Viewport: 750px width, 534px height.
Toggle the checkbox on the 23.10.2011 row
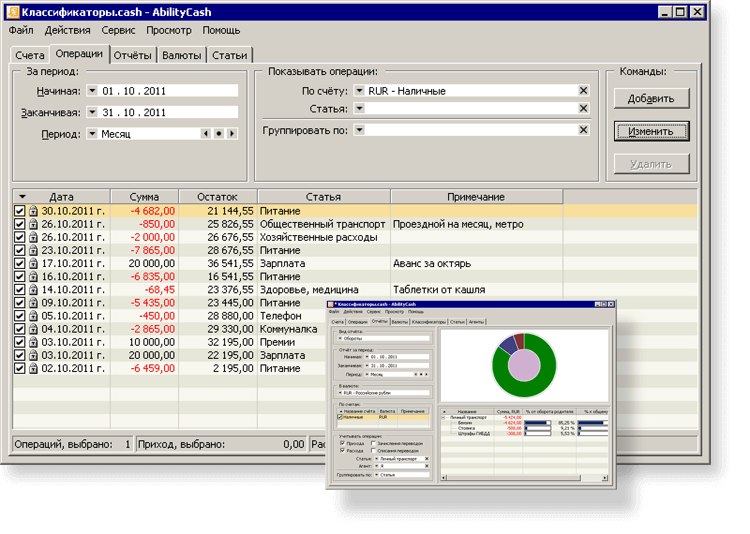click(19, 250)
